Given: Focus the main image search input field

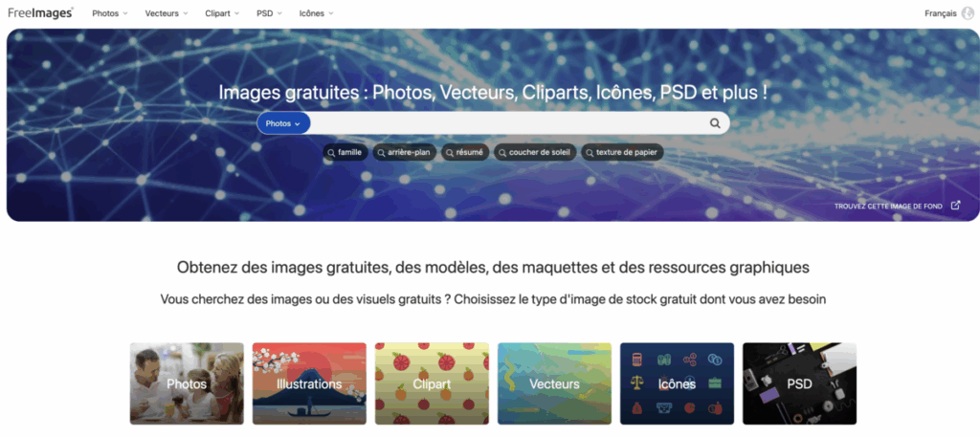Looking at the screenshot, I should point(507,123).
